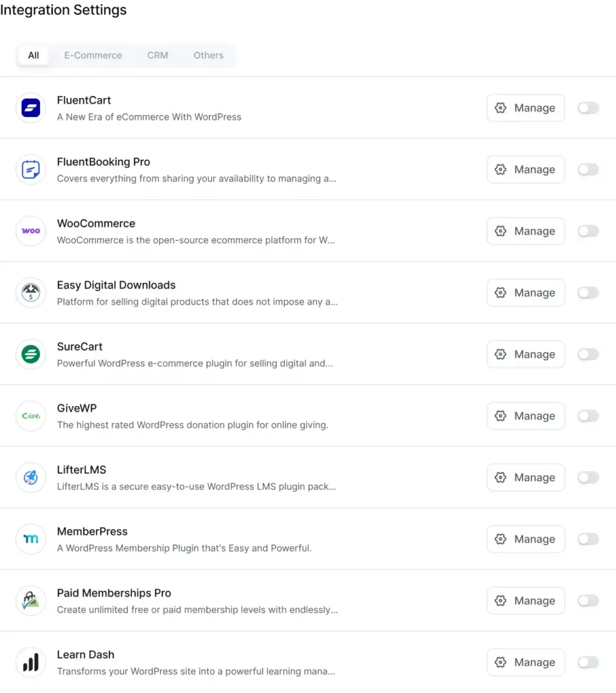The image size is (616, 693).
Task: Click the Paid Memberships Pro logo icon
Action: click(30, 601)
